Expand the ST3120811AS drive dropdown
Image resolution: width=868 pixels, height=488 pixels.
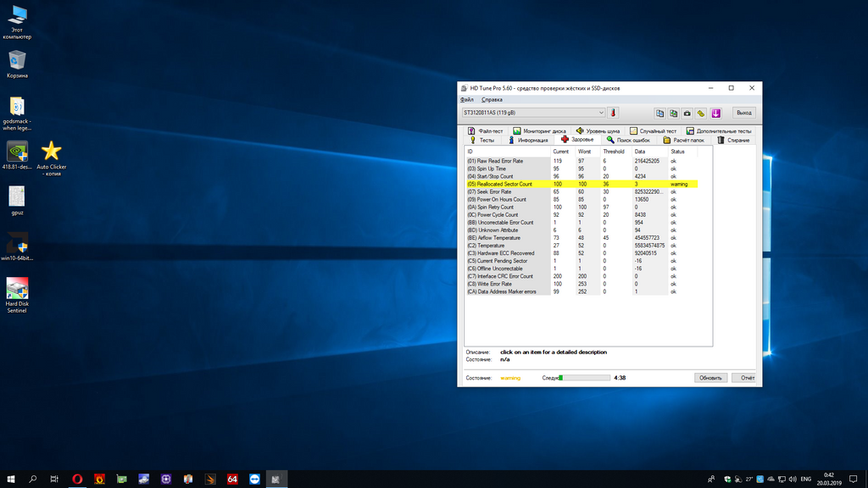click(x=601, y=113)
